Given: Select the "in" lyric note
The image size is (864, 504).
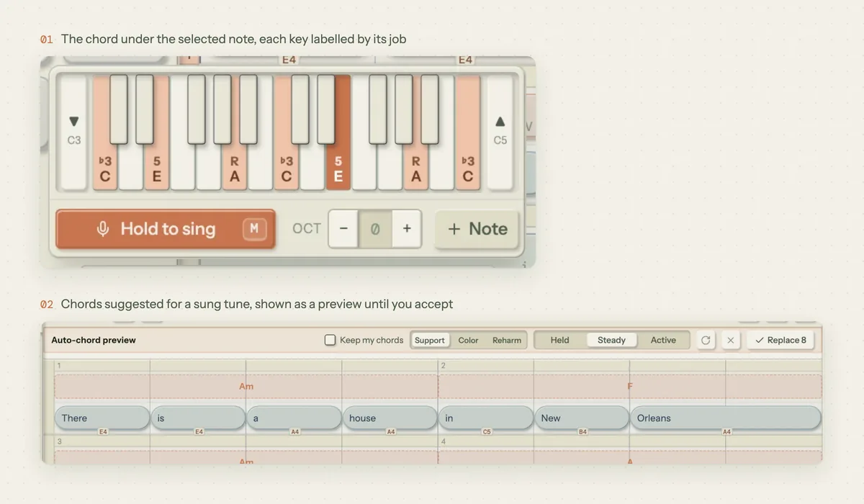Looking at the screenshot, I should tap(485, 418).
